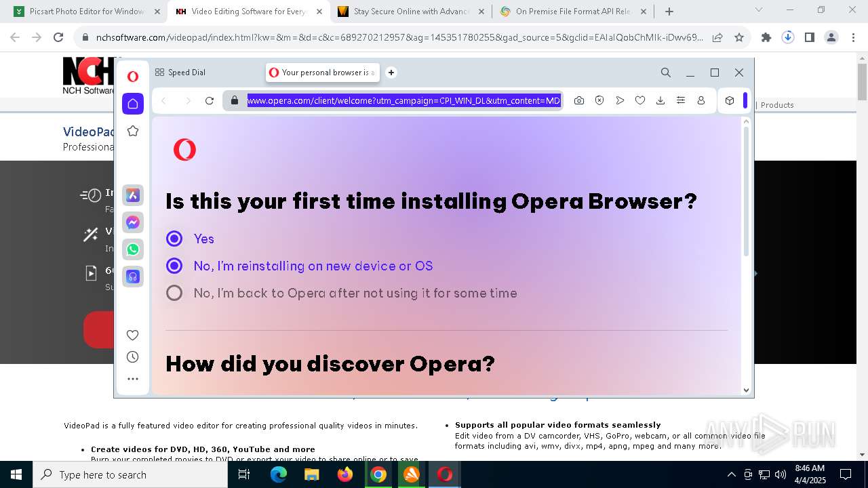The image size is (868, 488).
Task: Open WhatsApp in Opera sidebar
Action: [133, 249]
